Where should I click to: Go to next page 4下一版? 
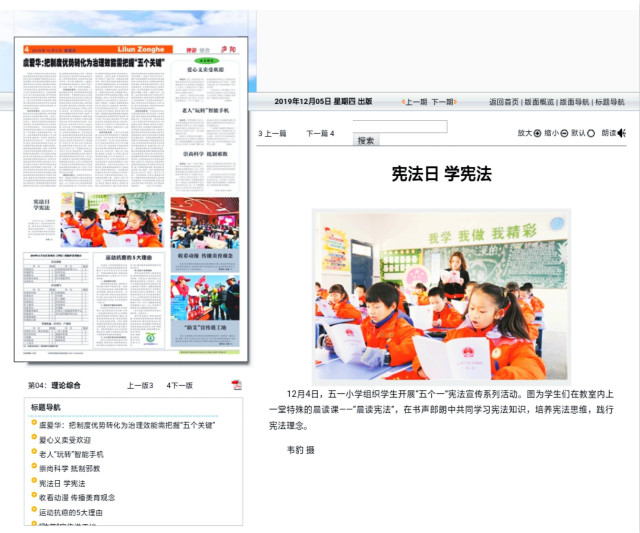(180, 385)
